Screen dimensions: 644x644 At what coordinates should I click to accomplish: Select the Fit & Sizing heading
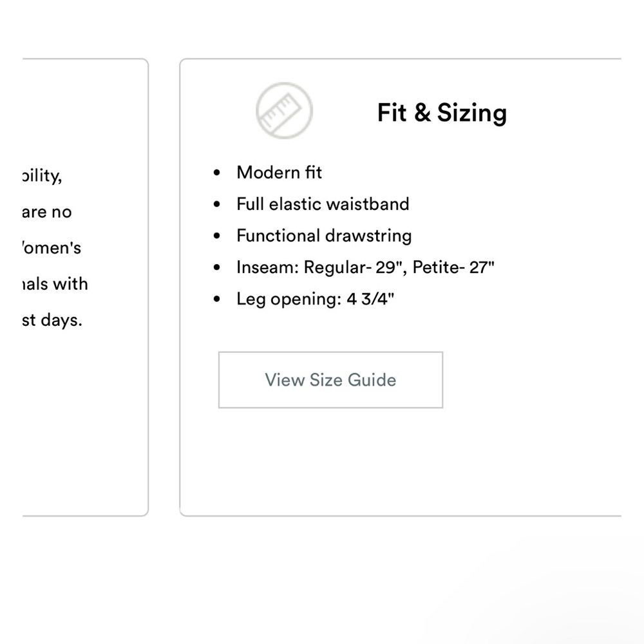tap(442, 113)
